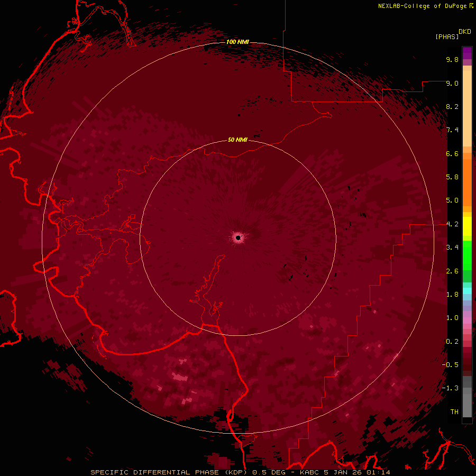Click the 4.2 value on color scale

452,224
